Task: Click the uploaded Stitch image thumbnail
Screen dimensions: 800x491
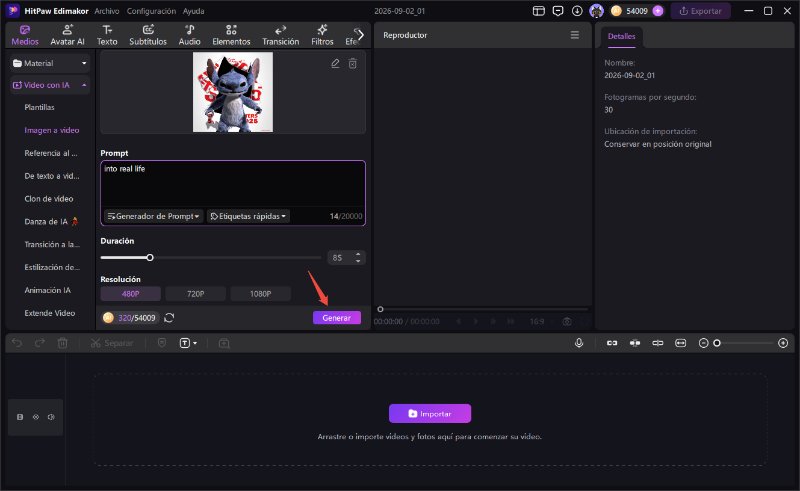Action: (x=233, y=92)
